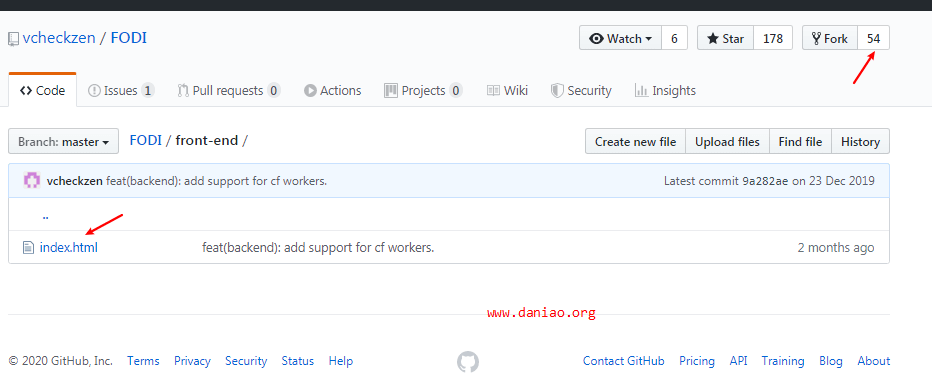This screenshot has width=932, height=378.
Task: Click the Find file button
Action: click(800, 141)
